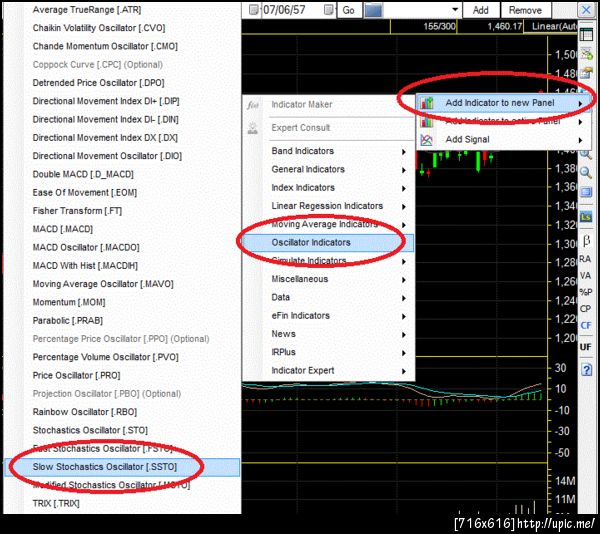The width and height of the screenshot is (600, 534).
Task: Open Moving Average Indicators menu entry
Action: (328, 224)
